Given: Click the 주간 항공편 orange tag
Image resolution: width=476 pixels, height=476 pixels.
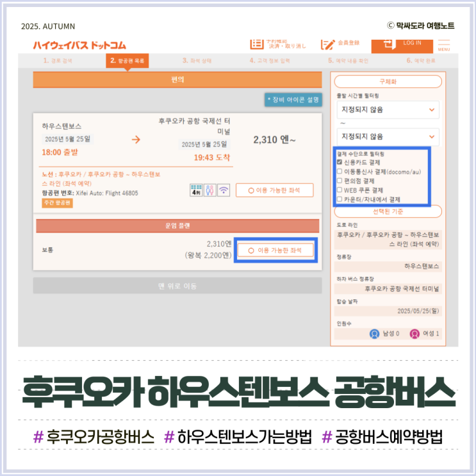Looking at the screenshot, I should 57,203.
